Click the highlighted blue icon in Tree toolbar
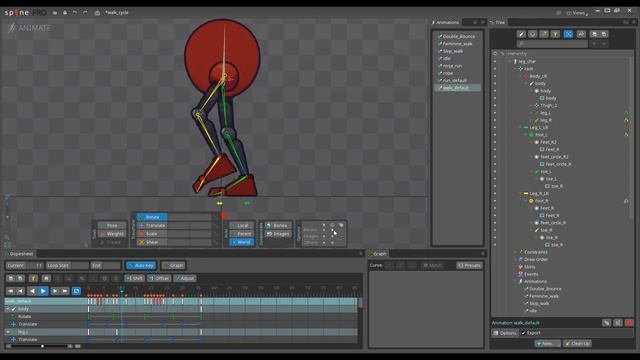Image resolution: width=640 pixels, height=360 pixels. click(568, 34)
